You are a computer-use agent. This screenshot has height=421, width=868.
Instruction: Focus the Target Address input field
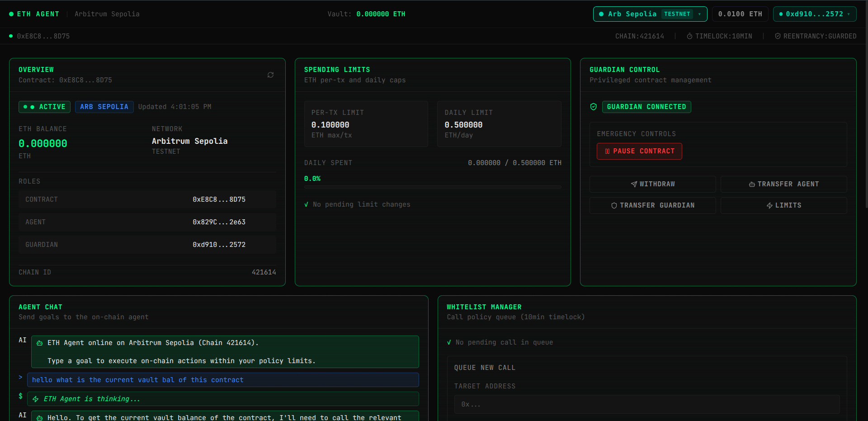coord(647,404)
